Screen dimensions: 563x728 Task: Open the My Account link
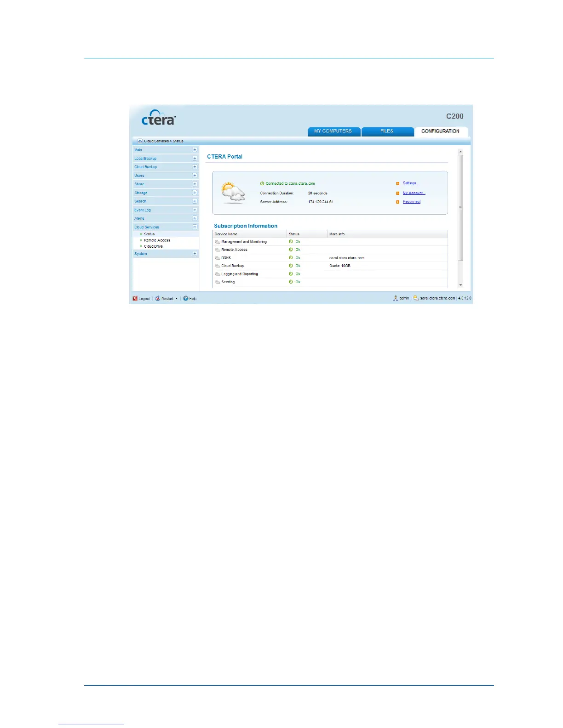pyautogui.click(x=414, y=193)
